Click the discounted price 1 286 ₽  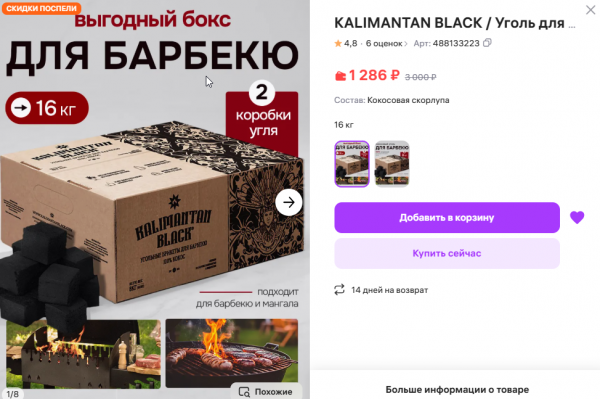pos(374,75)
